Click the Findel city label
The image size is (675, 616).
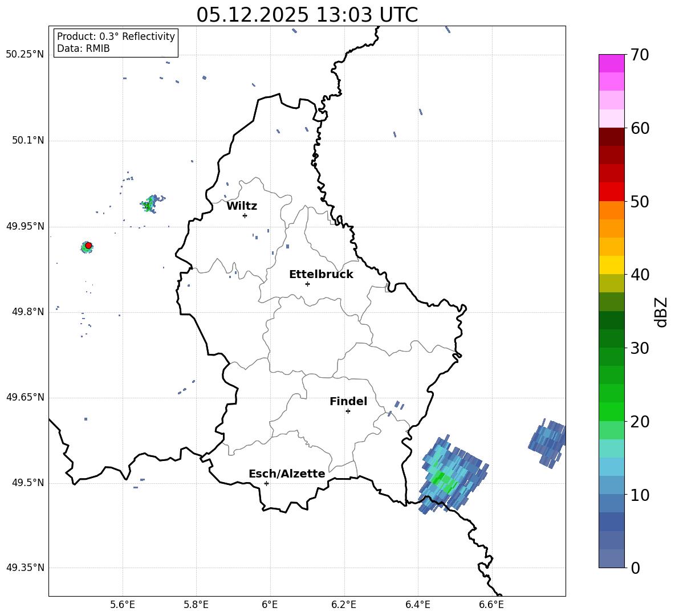348,401
